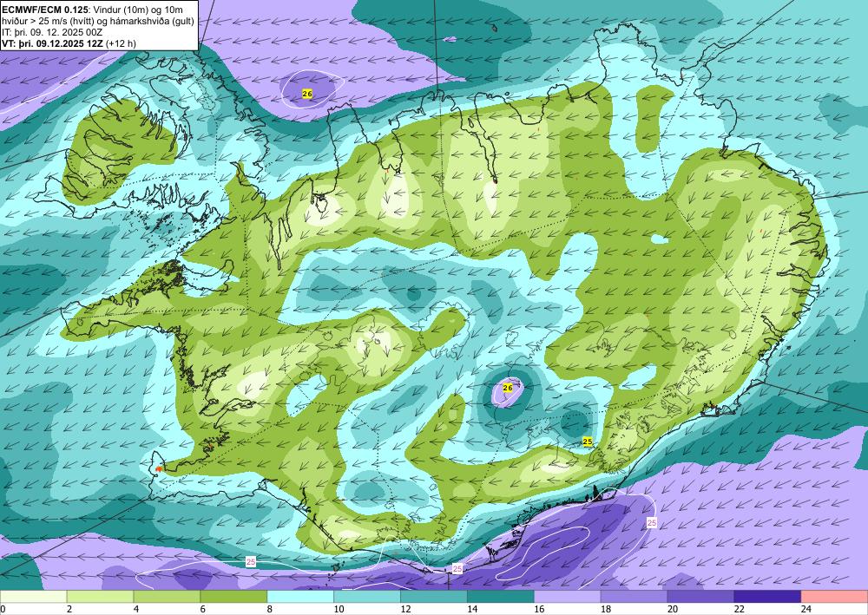
Task: Select the pale cyan 8–10 m/s legend swatch
Action: click(x=300, y=597)
